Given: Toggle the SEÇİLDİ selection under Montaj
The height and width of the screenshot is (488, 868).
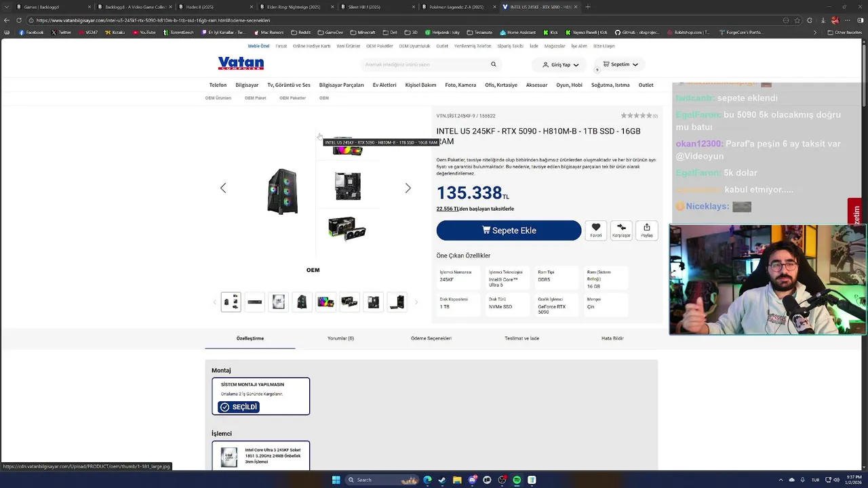Looking at the screenshot, I should click(239, 407).
